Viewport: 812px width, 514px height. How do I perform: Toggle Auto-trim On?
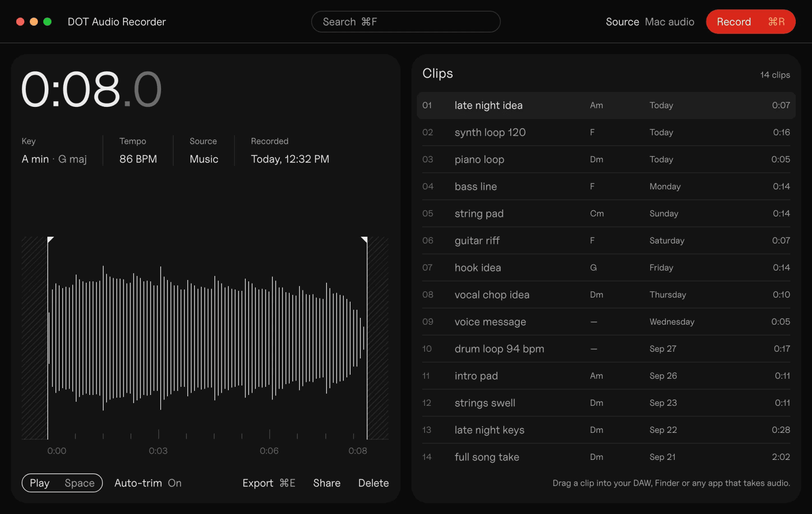(x=148, y=483)
